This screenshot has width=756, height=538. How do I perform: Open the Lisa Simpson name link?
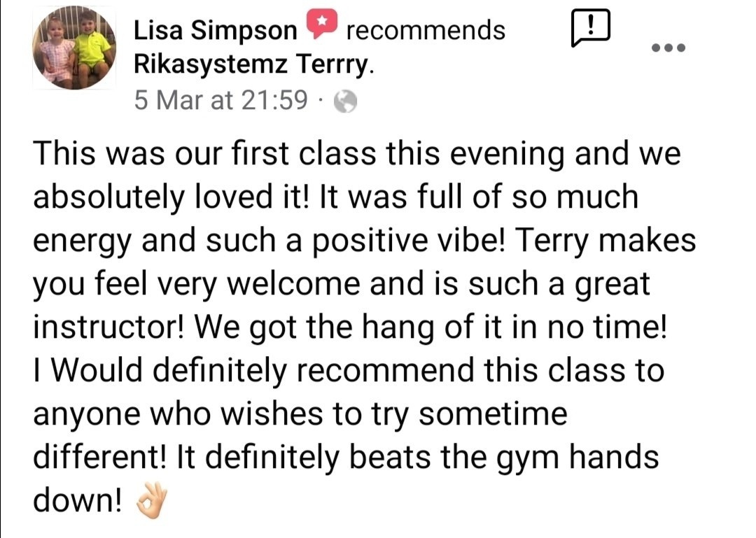click(215, 31)
